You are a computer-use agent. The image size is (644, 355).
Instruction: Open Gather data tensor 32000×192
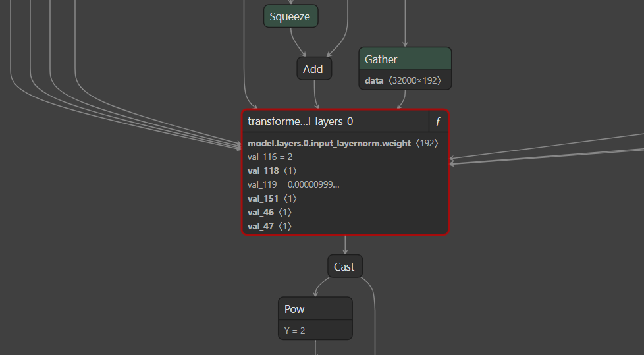(404, 80)
